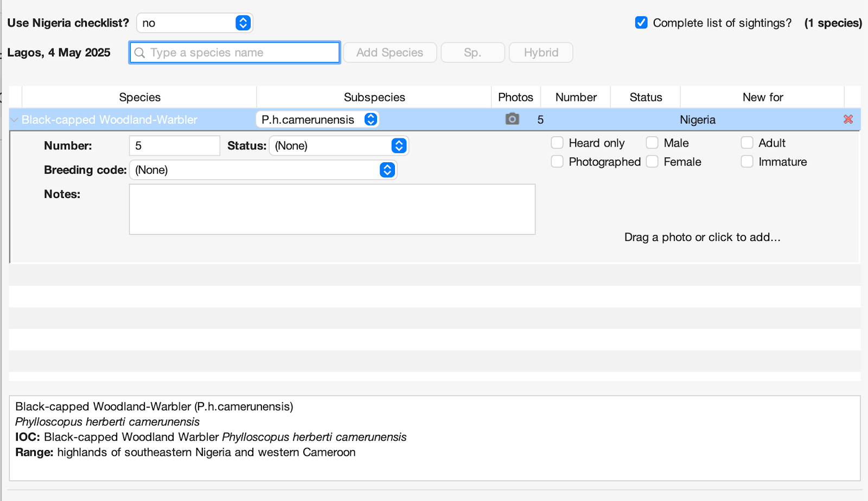Viewport: 868px width, 501px height.
Task: Expand the Status dropdown
Action: [x=339, y=145]
